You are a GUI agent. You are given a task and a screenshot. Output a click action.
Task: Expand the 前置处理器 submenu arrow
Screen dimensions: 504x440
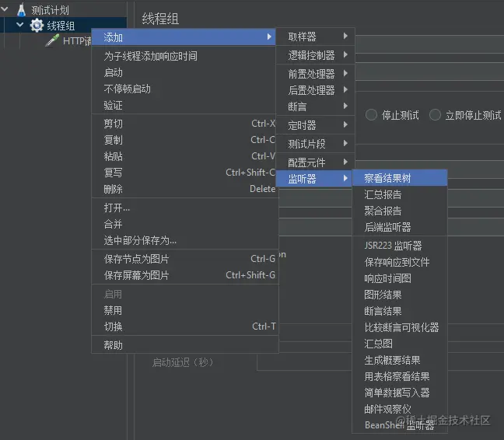[345, 73]
